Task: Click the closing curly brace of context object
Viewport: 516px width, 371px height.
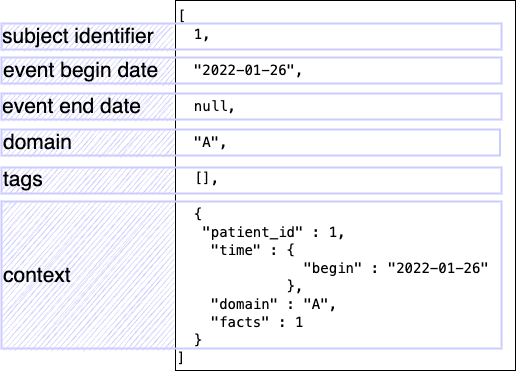Action: point(198,340)
